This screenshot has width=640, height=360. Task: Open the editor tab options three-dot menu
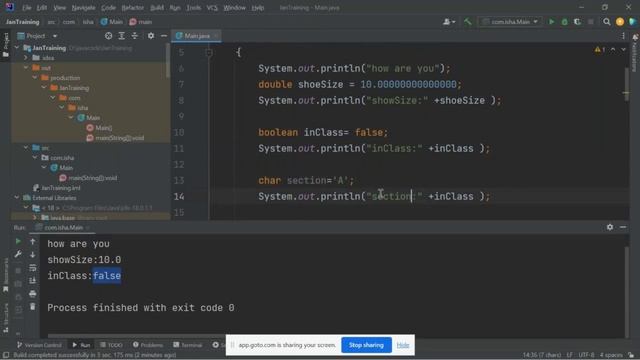click(623, 36)
